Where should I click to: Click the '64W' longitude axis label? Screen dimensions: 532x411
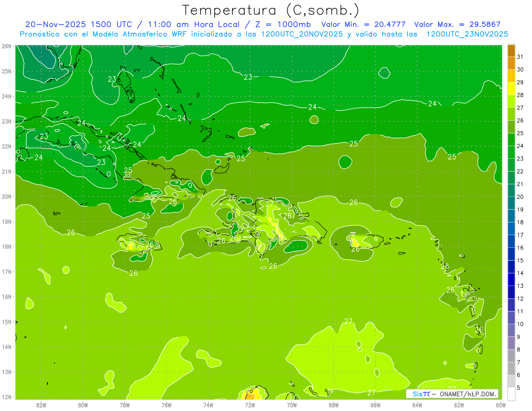pyautogui.click(x=417, y=405)
